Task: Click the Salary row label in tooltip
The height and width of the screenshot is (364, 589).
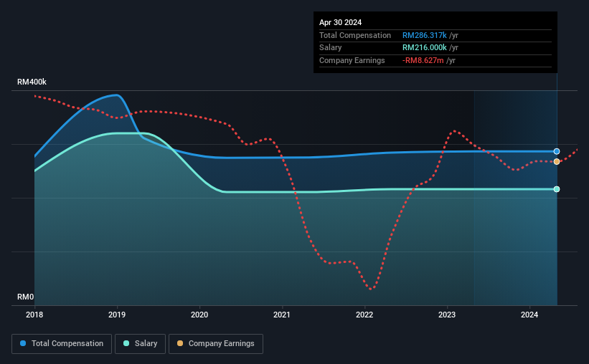Action: 331,48
